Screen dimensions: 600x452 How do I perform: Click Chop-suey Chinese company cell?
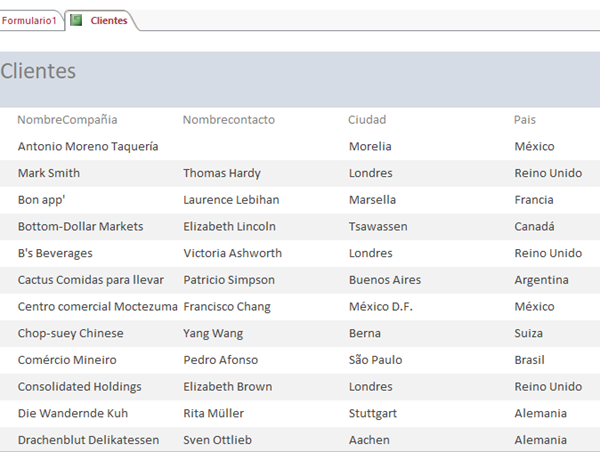70,333
